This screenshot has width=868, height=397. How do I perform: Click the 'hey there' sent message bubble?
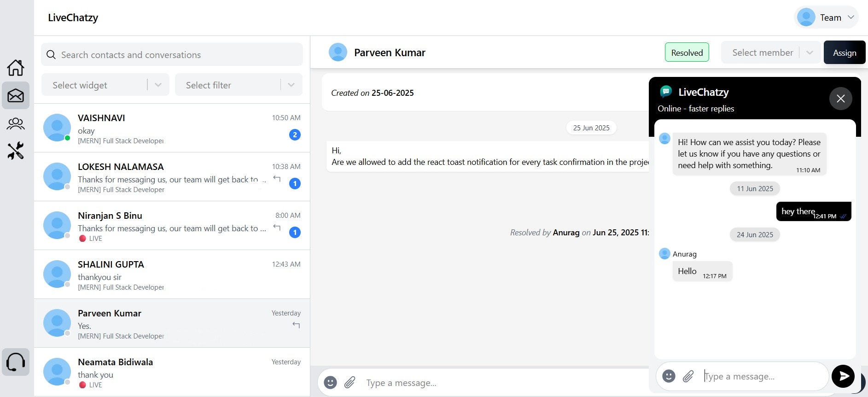click(814, 211)
